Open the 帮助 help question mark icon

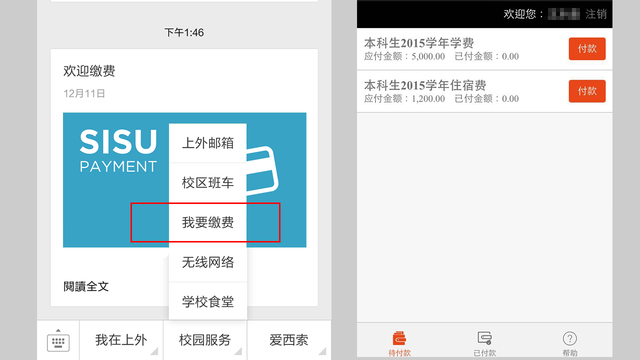[x=570, y=338]
